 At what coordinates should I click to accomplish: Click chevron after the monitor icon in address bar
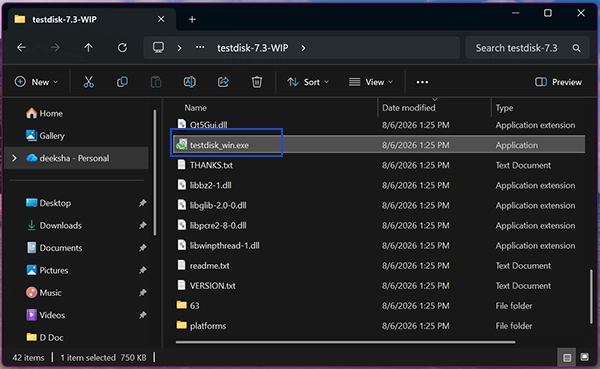(x=179, y=48)
